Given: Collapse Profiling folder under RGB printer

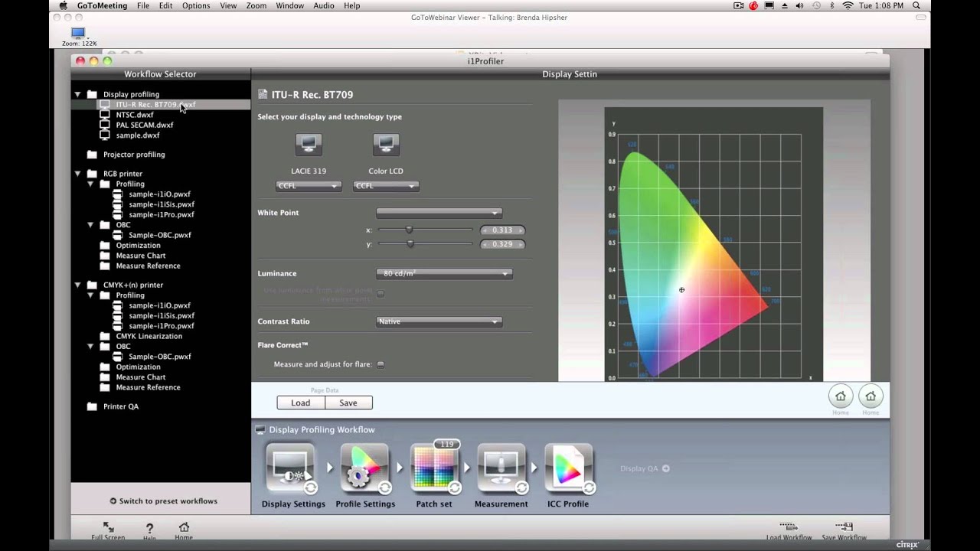Looking at the screenshot, I should [90, 184].
